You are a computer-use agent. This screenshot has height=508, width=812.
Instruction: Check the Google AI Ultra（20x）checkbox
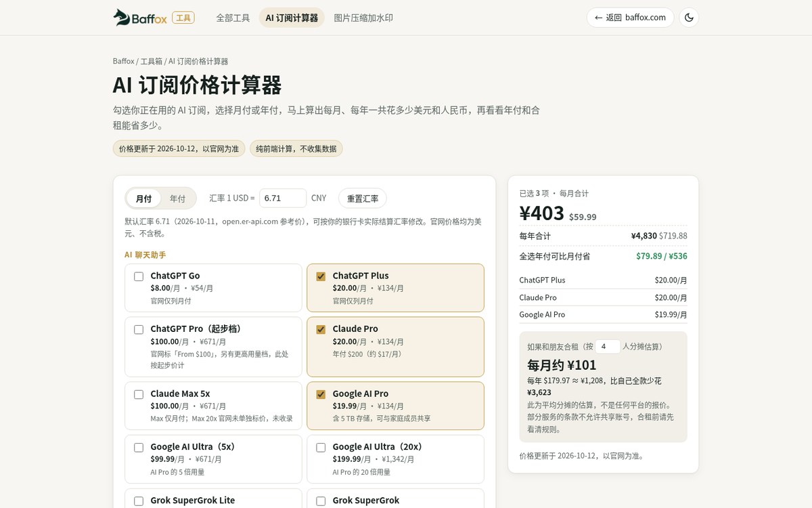321,447
